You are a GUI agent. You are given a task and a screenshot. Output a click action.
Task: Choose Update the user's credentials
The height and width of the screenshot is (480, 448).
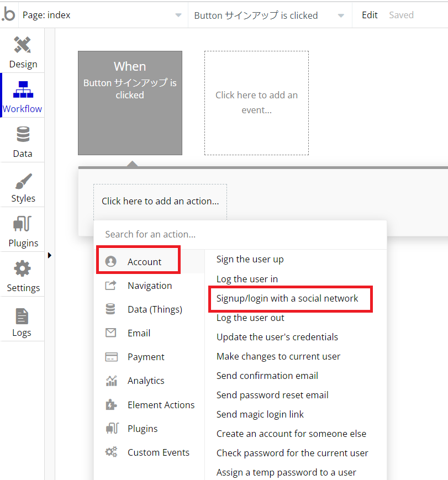pos(277,337)
